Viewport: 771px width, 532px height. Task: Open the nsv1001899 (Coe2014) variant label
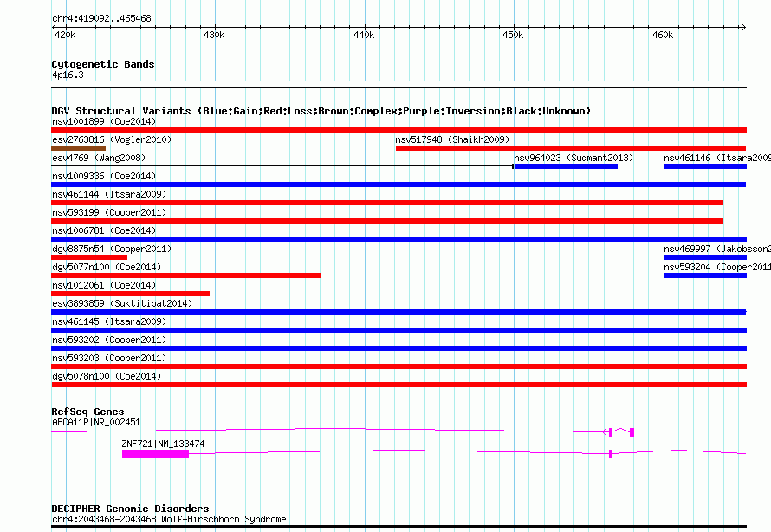[104, 121]
